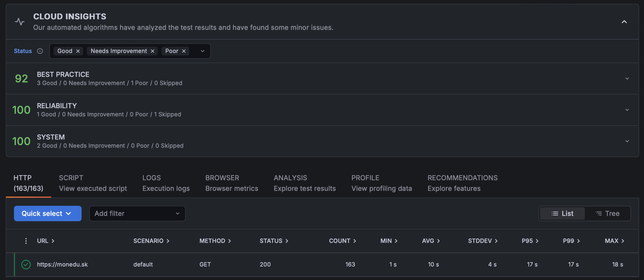Remove the Needs Improvement filter chip

[152, 51]
